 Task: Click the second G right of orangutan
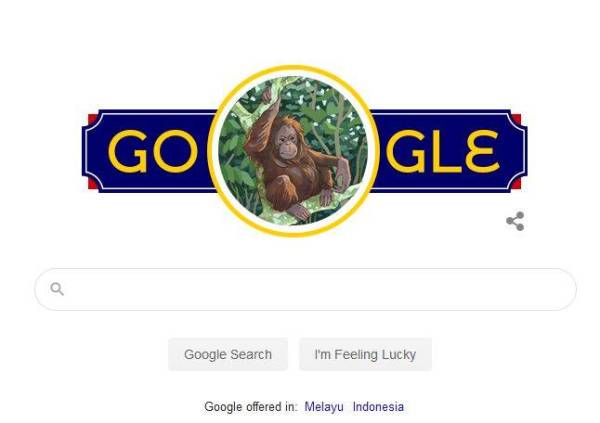[406, 151]
